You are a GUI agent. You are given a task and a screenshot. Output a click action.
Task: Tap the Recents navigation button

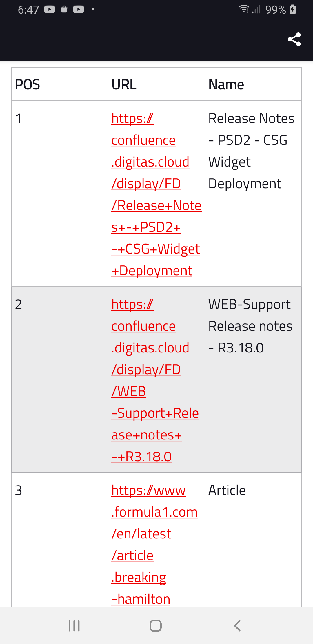[74, 626]
